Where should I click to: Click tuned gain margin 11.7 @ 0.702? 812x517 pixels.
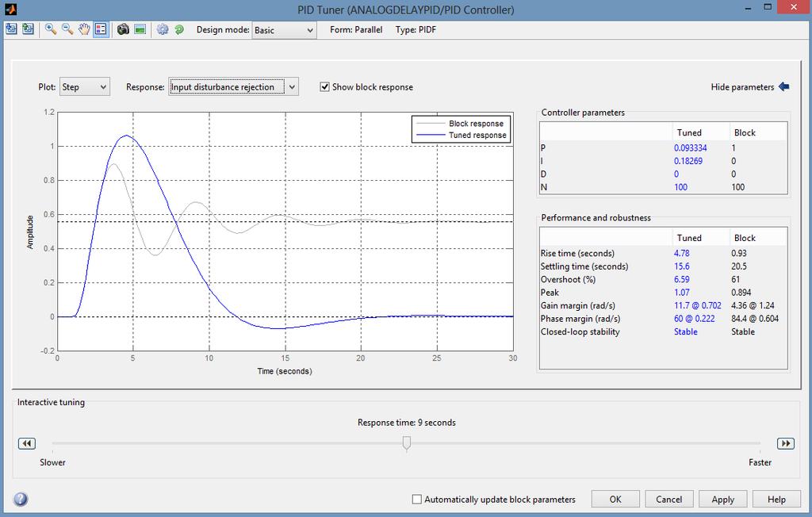pyautogui.click(x=698, y=305)
